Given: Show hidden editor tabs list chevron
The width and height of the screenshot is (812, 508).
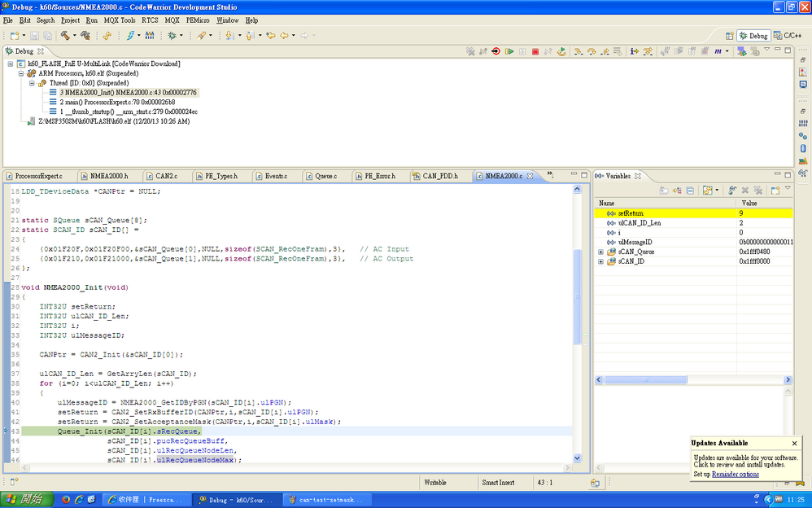Looking at the screenshot, I should click(x=550, y=175).
